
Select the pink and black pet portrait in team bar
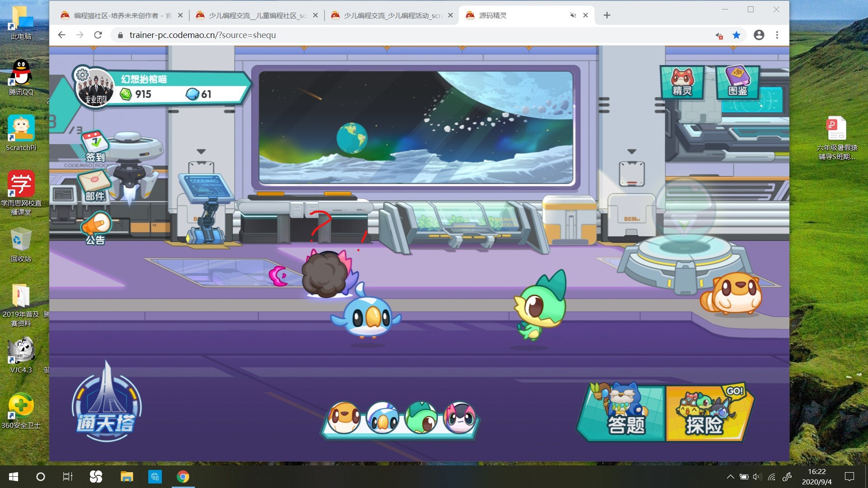(x=460, y=418)
